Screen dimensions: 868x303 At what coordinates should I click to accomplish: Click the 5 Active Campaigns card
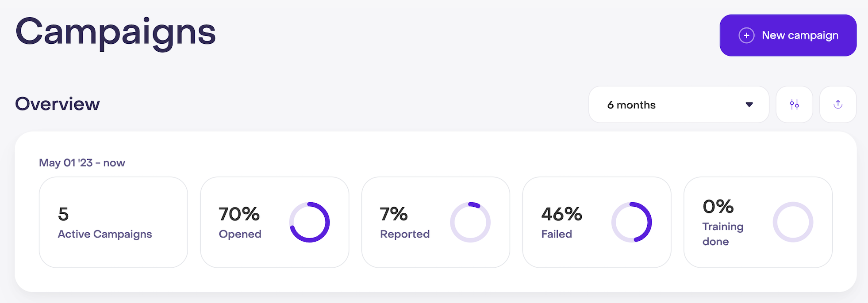pyautogui.click(x=113, y=222)
